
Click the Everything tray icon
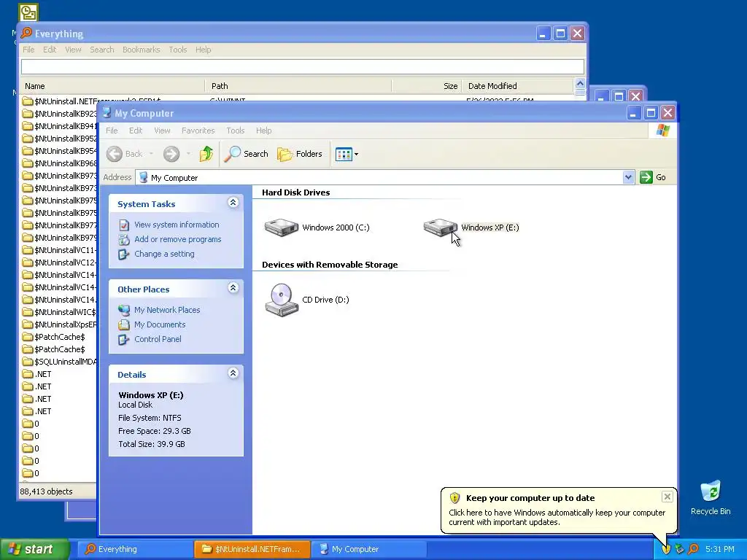pos(694,549)
